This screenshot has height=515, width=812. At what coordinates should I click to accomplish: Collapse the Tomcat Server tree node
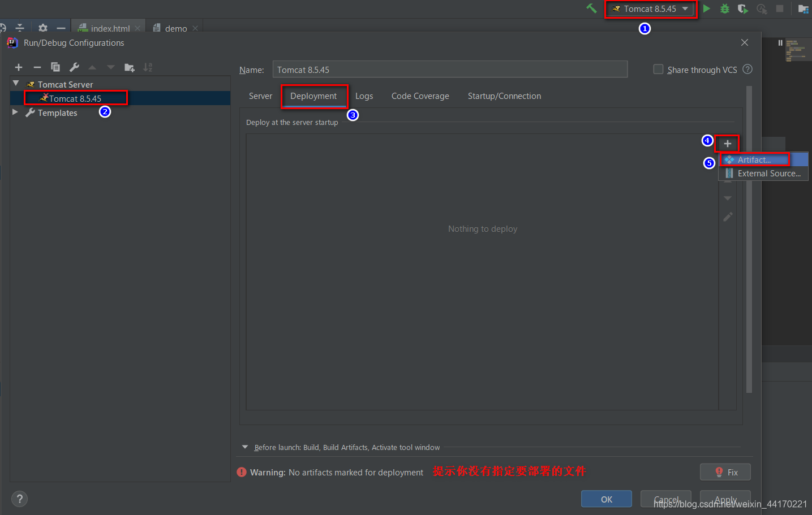pyautogui.click(x=16, y=84)
